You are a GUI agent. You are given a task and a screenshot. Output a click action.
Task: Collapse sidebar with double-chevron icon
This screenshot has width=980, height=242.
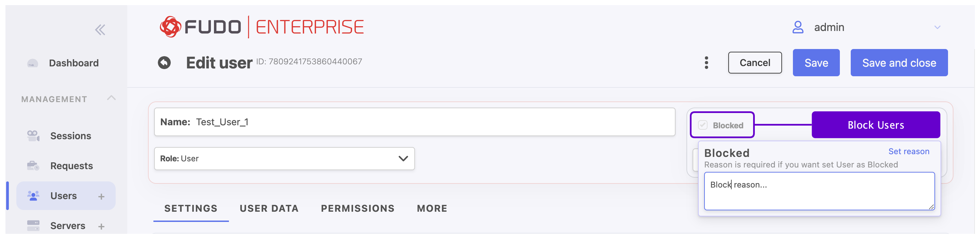tap(100, 30)
